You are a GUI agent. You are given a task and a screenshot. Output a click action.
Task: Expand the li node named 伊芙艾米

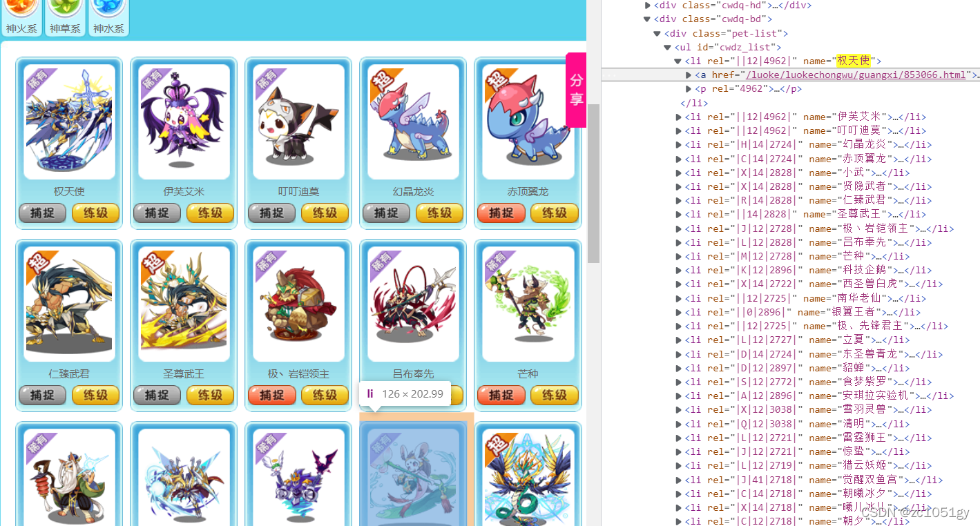678,117
